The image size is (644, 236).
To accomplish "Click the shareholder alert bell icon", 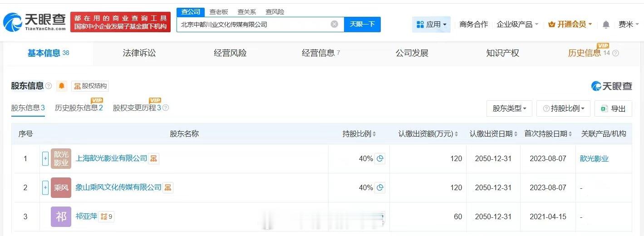I will (x=61, y=86).
